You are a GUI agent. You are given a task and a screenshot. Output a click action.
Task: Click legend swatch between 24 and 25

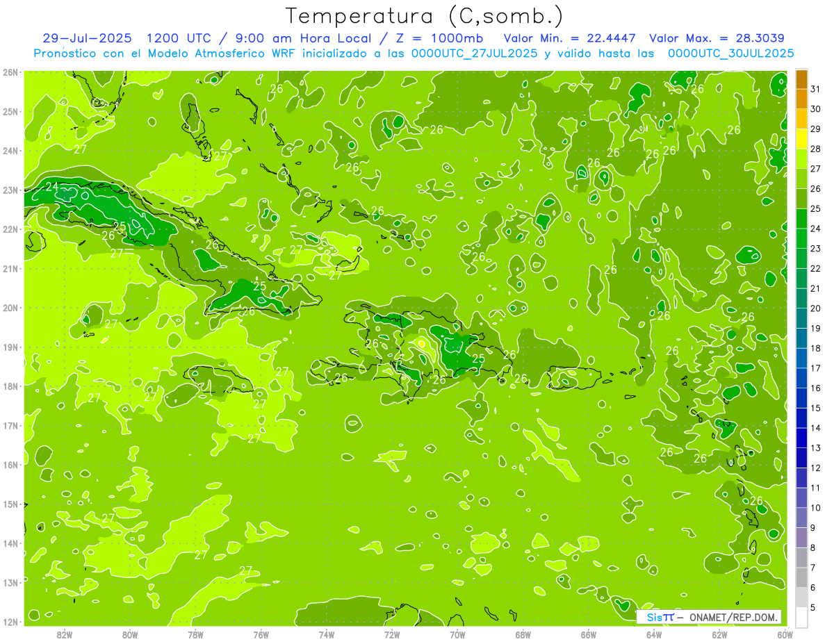[801, 219]
